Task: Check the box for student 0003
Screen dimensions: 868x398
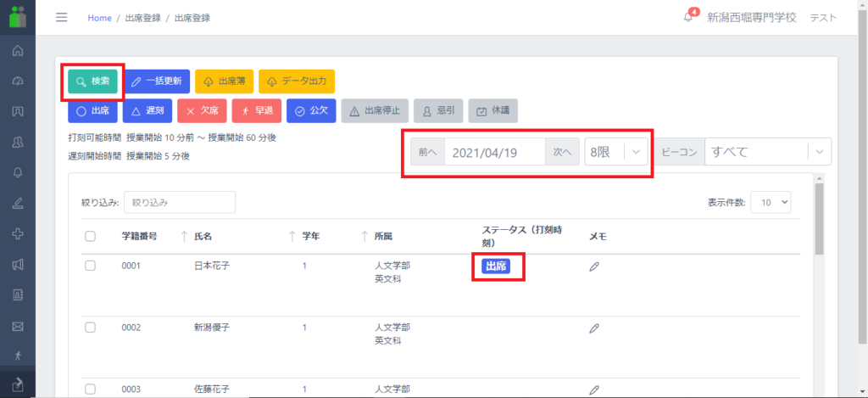Action: tap(90, 389)
